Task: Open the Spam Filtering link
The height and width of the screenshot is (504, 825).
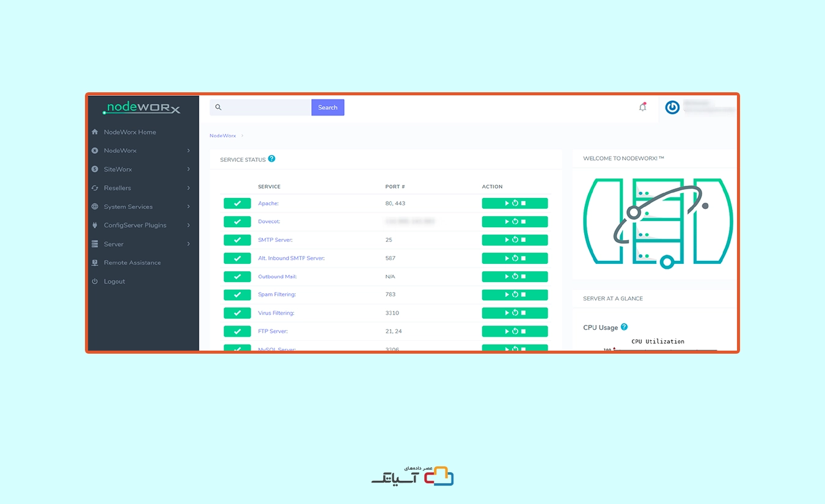Action: click(277, 294)
